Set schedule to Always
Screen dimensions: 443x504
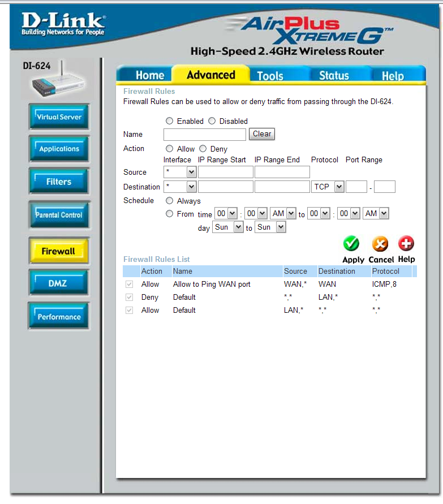click(169, 201)
